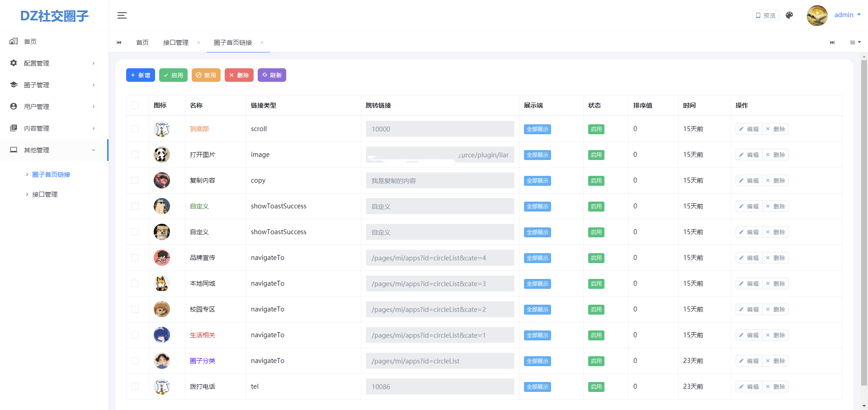This screenshot has height=410, width=868.
Task: Click the home icon in sidebar
Action: pyautogui.click(x=14, y=41)
